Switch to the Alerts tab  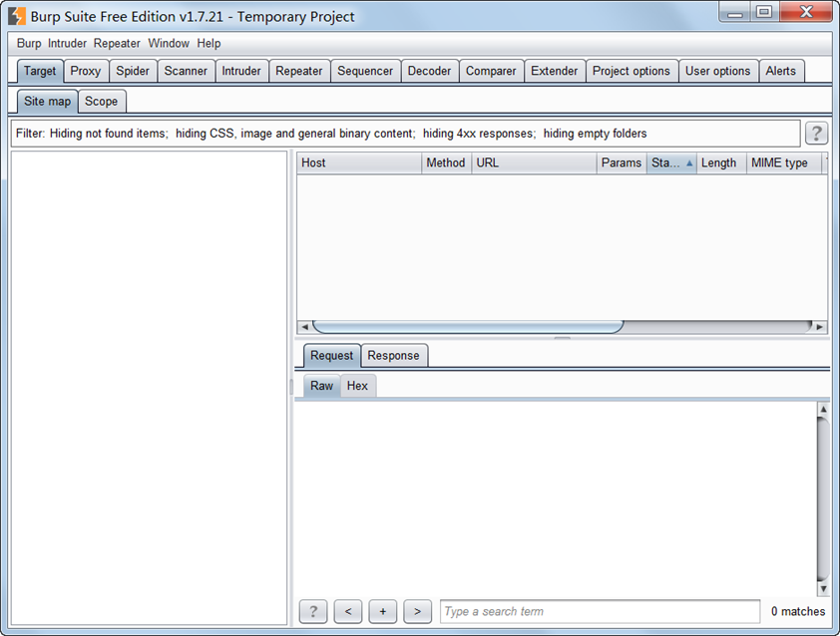[782, 71]
